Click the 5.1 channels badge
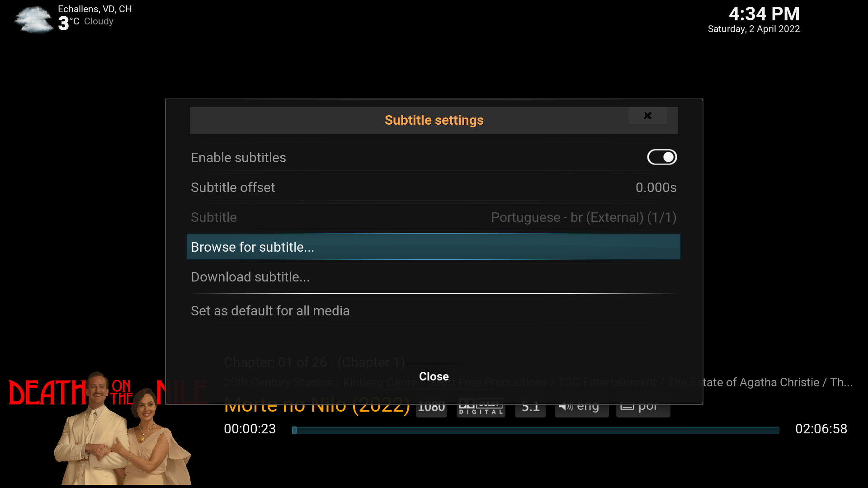Screen dimensions: 868x488 [x=530, y=408]
